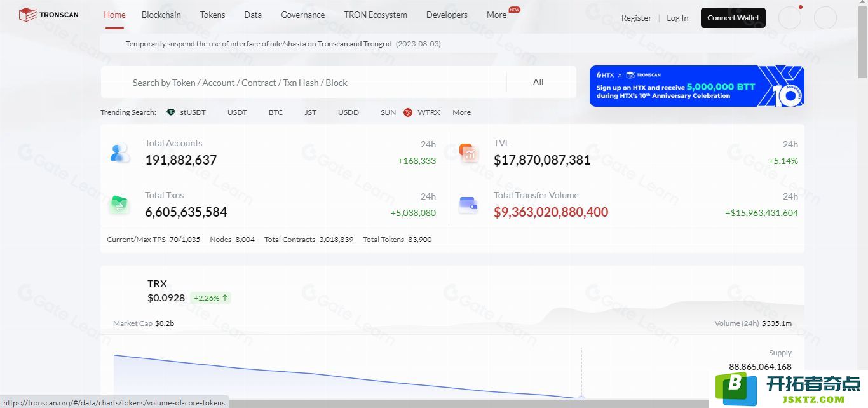The image size is (868, 408).
Task: Click the circular button with red notification dot
Action: [x=790, y=18]
